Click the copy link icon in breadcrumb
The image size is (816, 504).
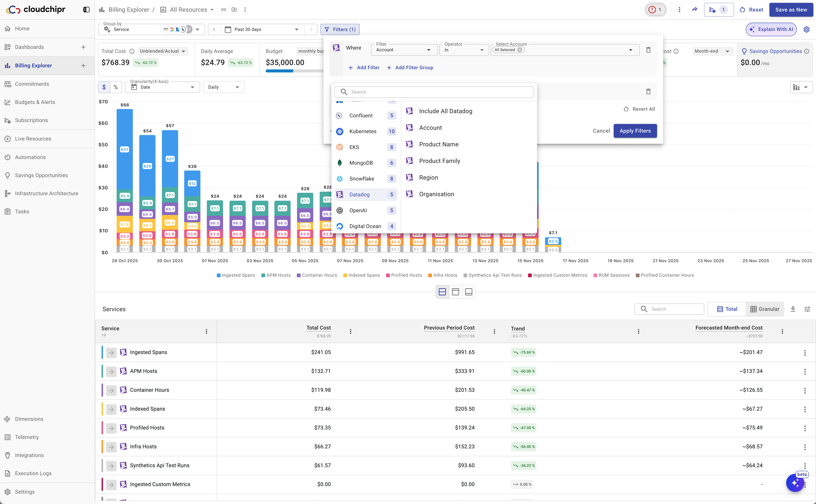pos(223,10)
